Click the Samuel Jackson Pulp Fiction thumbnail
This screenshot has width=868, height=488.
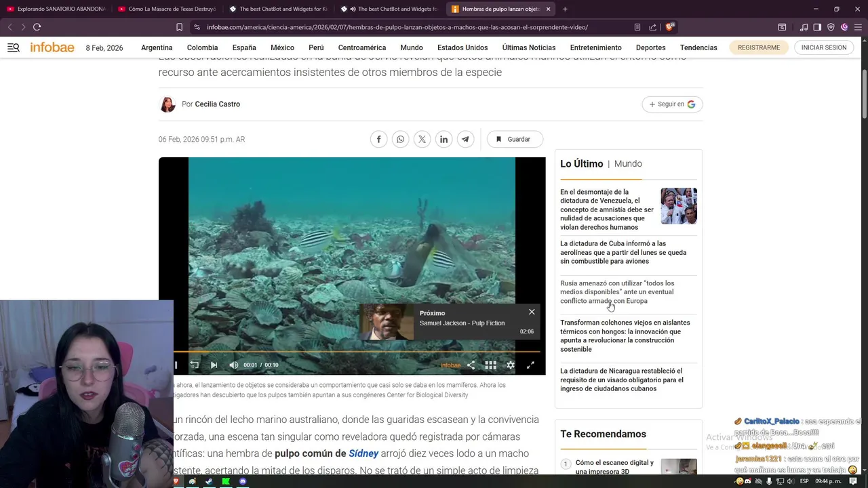pyautogui.click(x=387, y=322)
